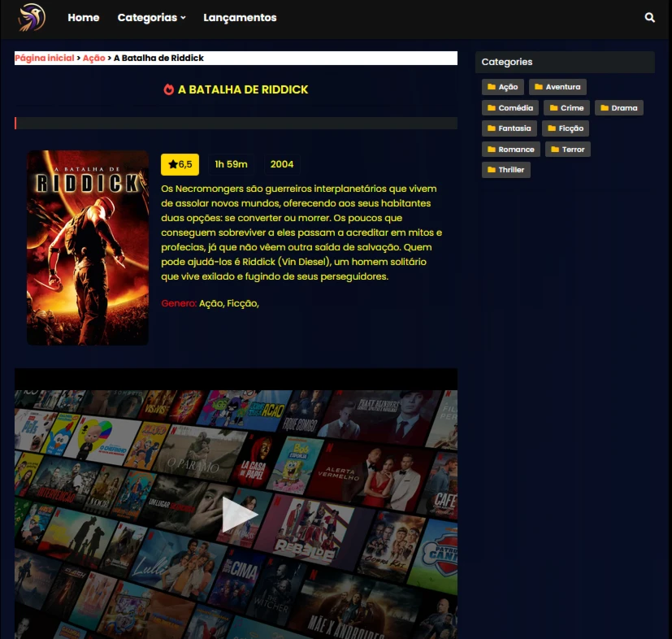Select the Aventura category tag label
Screen dimensions: 672x639
[563, 87]
